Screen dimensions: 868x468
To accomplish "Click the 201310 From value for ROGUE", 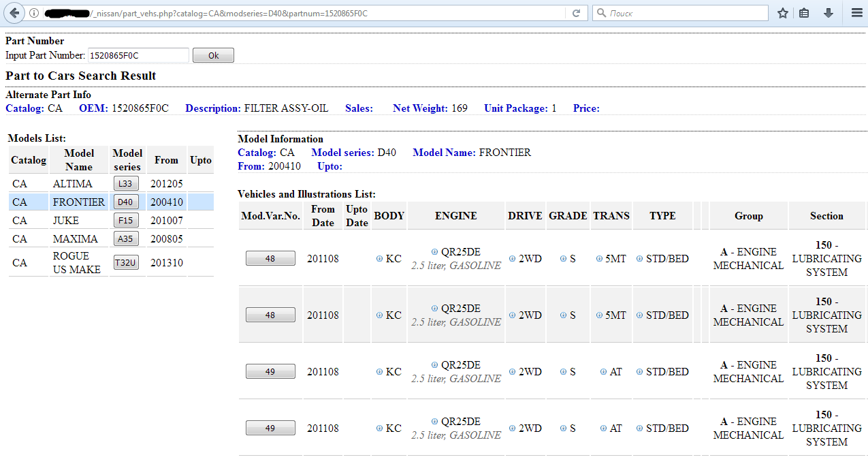I will [x=167, y=262].
